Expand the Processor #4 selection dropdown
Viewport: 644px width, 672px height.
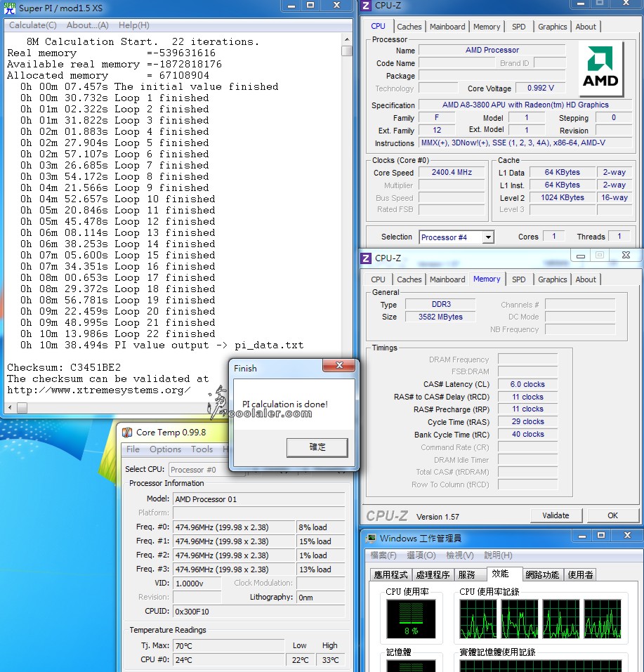[x=488, y=237]
